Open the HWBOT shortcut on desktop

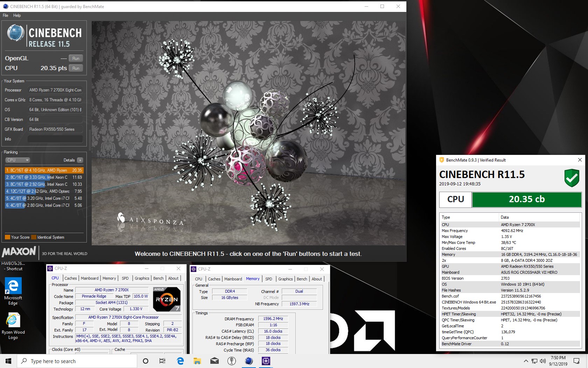click(x=13, y=266)
